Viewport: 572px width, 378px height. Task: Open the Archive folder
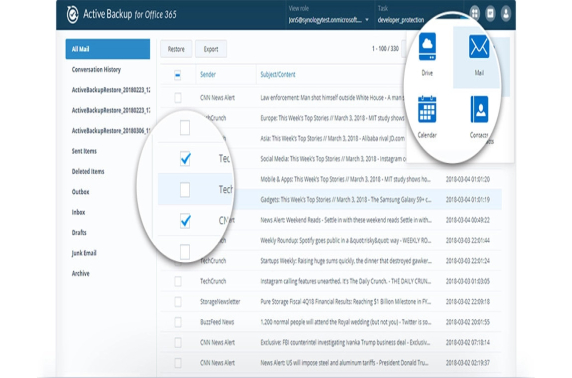point(80,274)
